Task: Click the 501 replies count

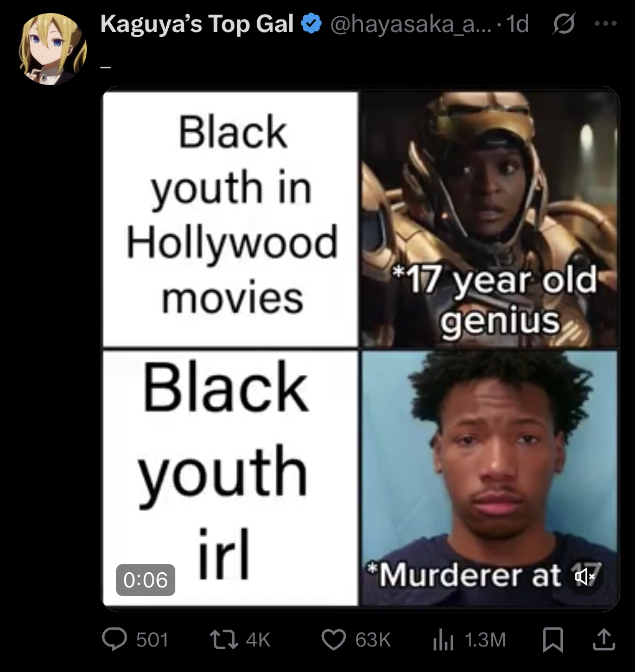Action: pyautogui.click(x=153, y=640)
